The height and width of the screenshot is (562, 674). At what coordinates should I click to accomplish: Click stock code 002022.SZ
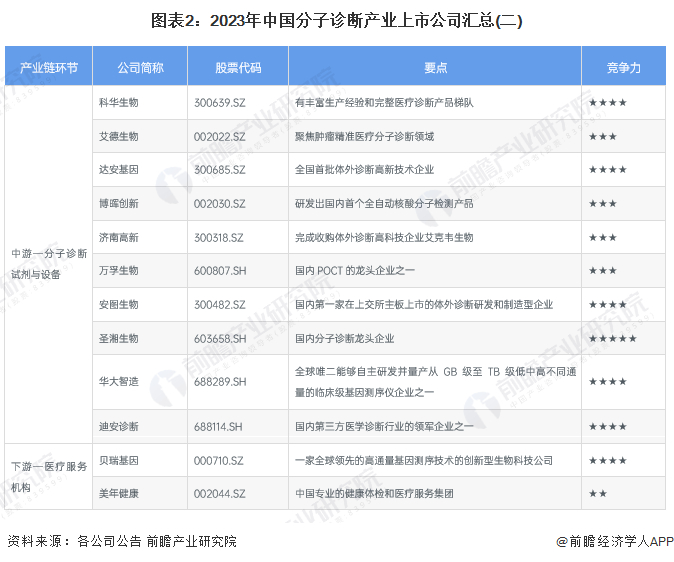220,137
